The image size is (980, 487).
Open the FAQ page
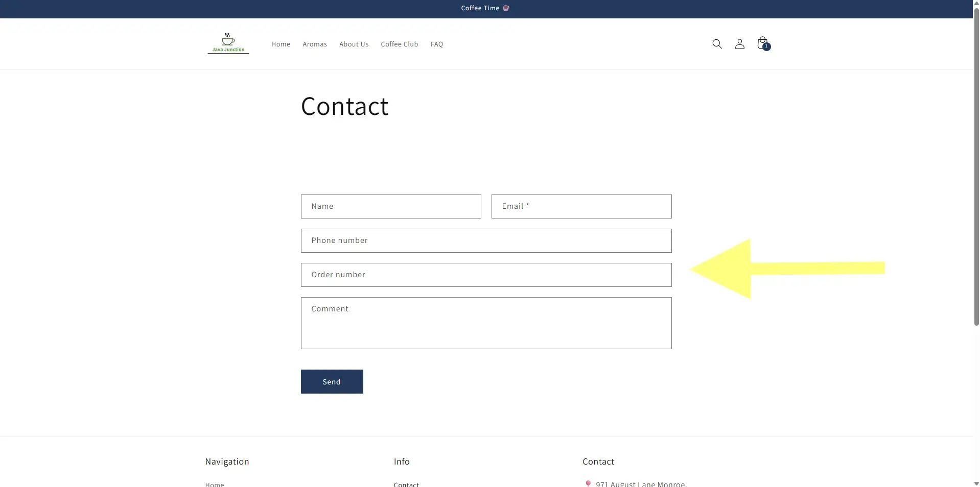pos(437,44)
